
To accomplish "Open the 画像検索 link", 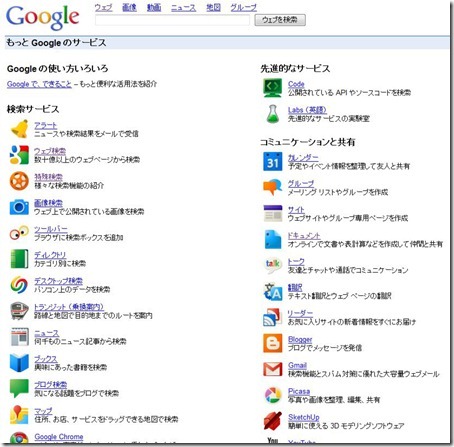I will click(x=48, y=203).
